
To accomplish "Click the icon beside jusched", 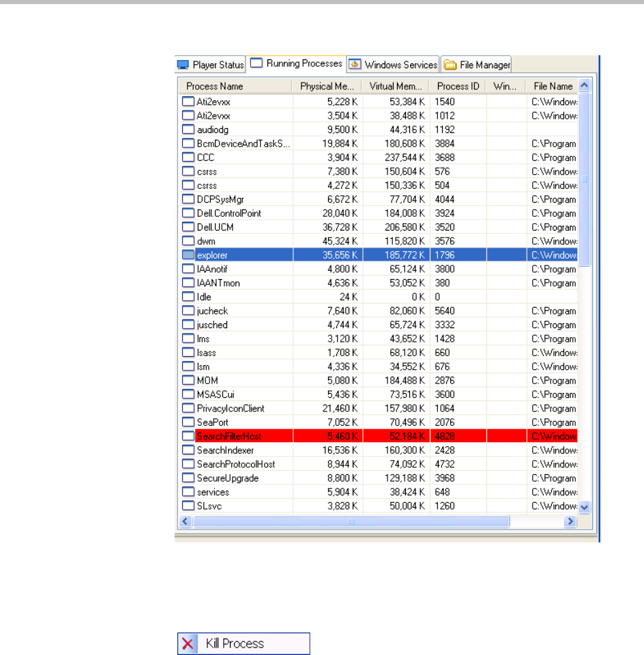I will (x=188, y=325).
